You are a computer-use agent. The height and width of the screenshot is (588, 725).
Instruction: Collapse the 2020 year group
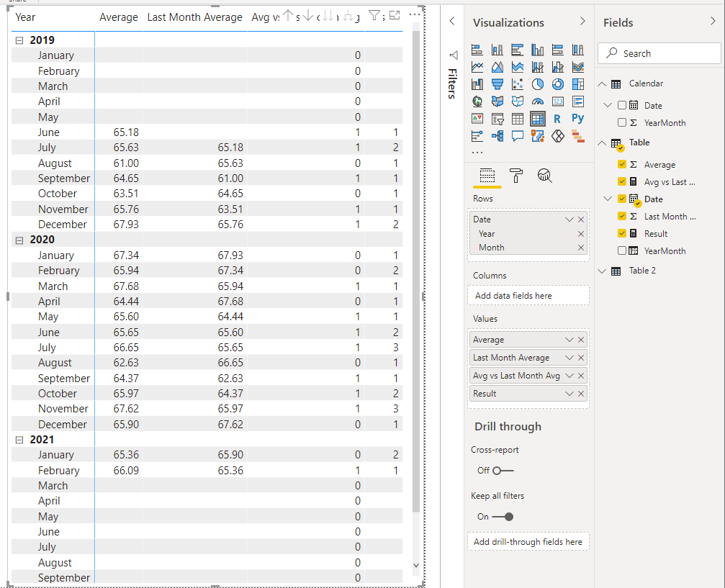pyautogui.click(x=19, y=240)
